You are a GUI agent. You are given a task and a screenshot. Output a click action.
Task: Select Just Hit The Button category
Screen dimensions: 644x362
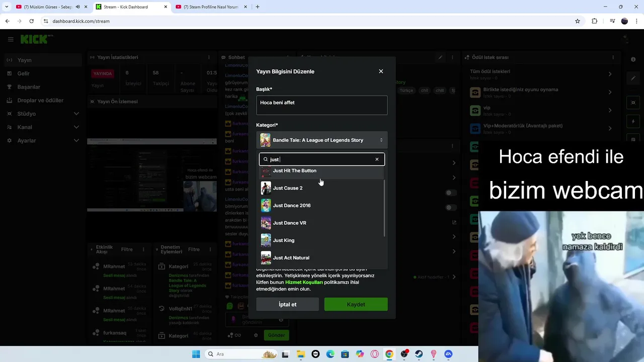tap(321, 171)
